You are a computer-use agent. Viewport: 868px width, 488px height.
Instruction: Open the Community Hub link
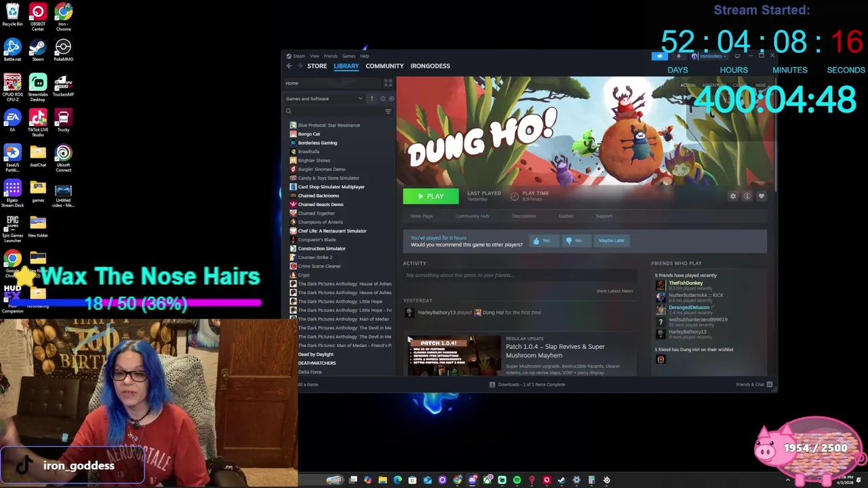(x=472, y=216)
